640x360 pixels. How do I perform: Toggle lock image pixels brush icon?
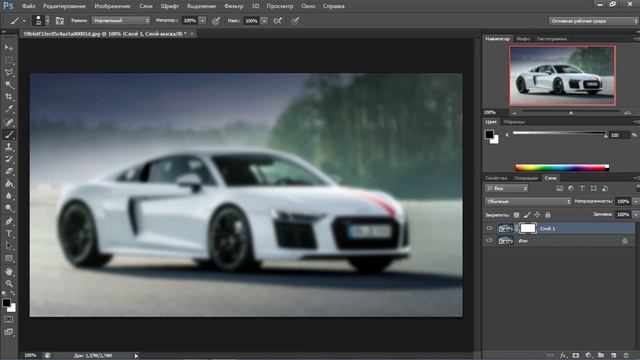527,215
